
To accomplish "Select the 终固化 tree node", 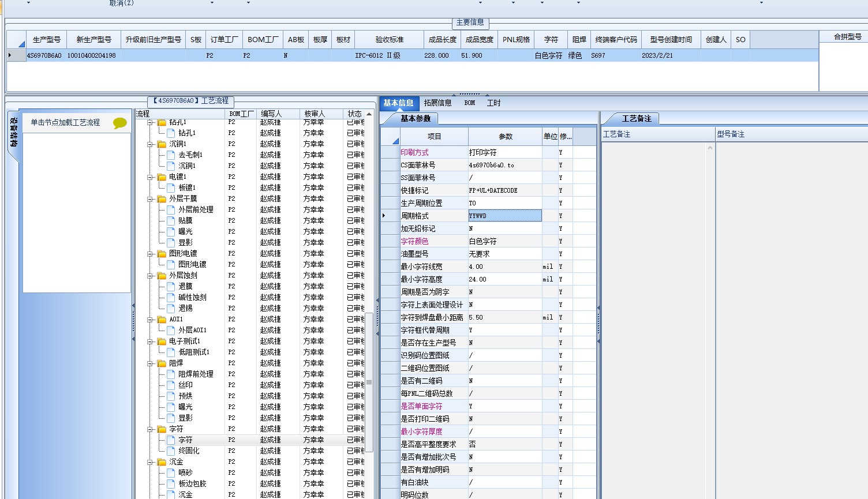I will (189, 451).
